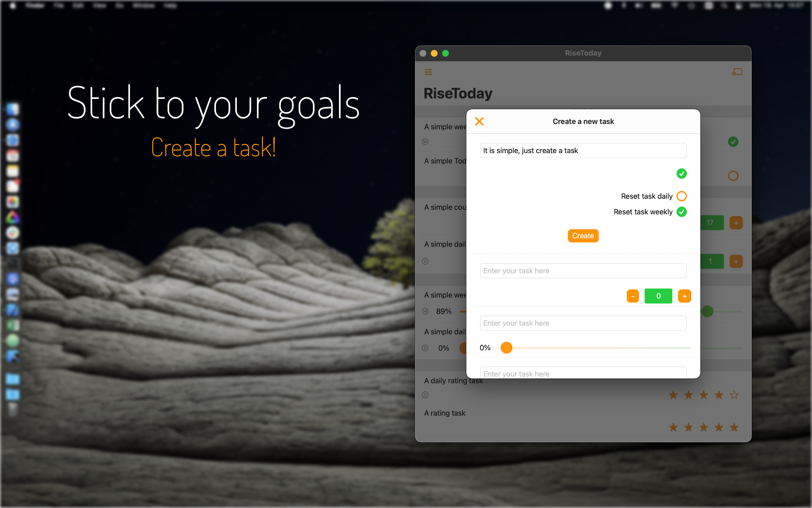Select the "A rating task" row label
The height and width of the screenshot is (508, 812).
[445, 413]
